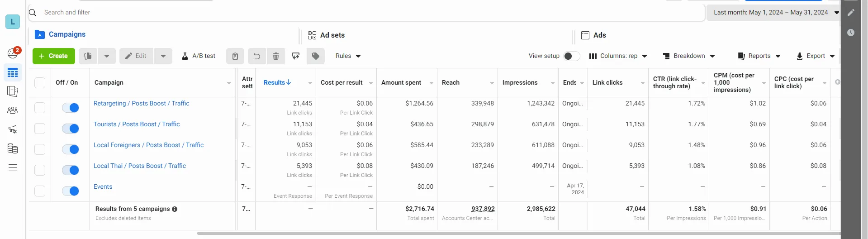The width and height of the screenshot is (868, 239).
Task: Click the undo arrow icon
Action: pyautogui.click(x=256, y=56)
